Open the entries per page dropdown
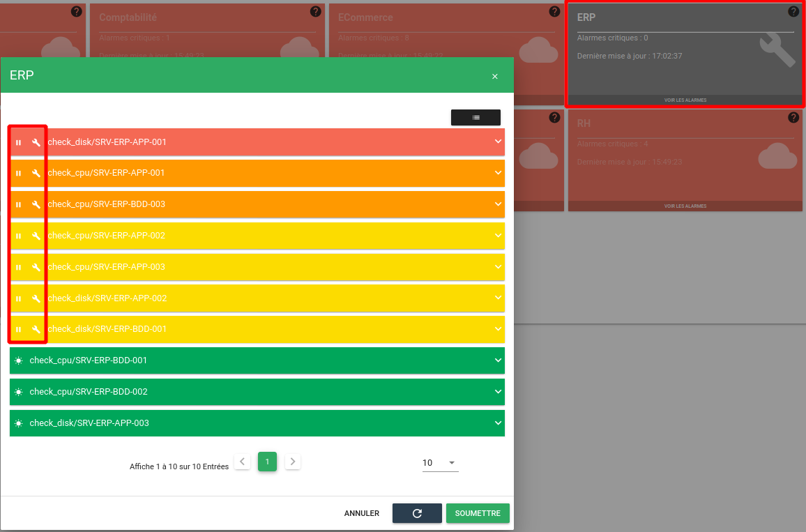Screen dimensions: 806x532 tap(440, 463)
